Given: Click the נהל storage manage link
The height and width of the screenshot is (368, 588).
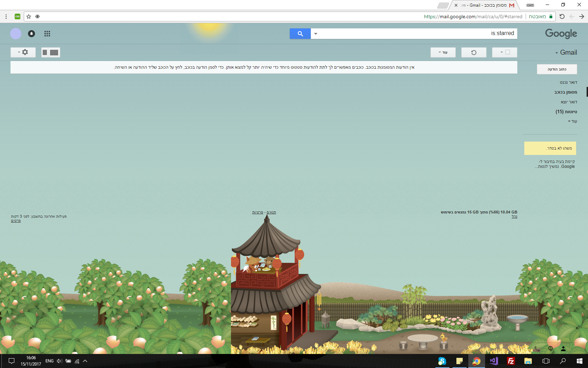Looking at the screenshot, I should [x=514, y=217].
